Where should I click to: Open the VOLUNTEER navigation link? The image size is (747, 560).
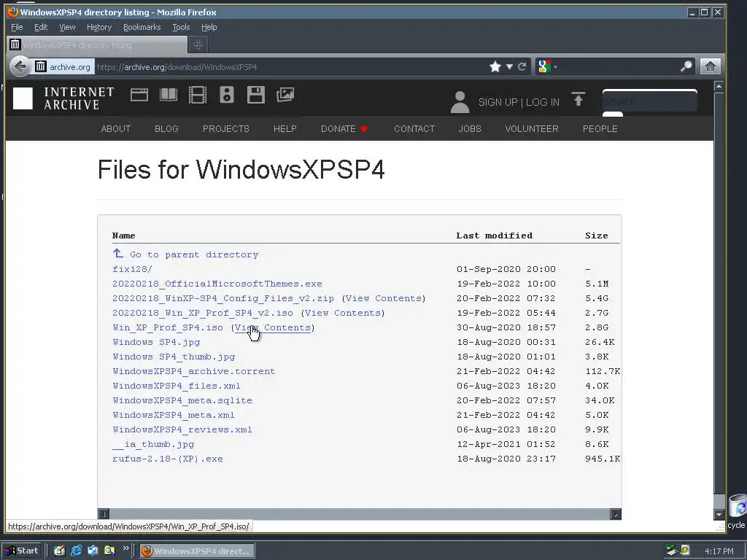532,128
